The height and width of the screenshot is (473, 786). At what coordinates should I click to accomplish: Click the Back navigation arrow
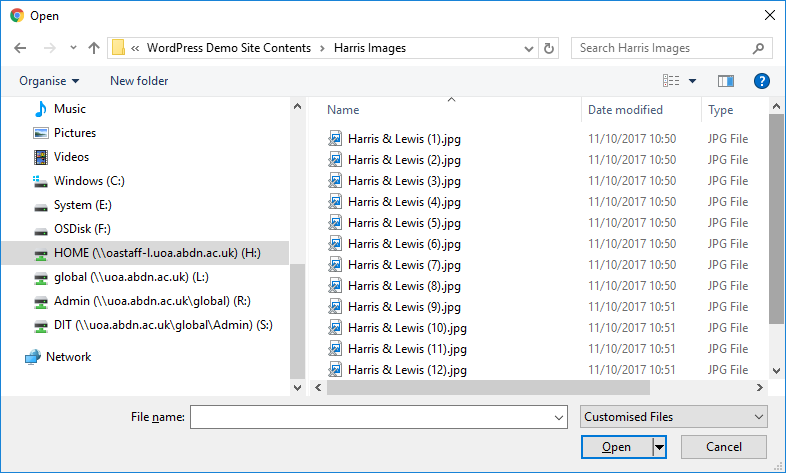[20, 48]
